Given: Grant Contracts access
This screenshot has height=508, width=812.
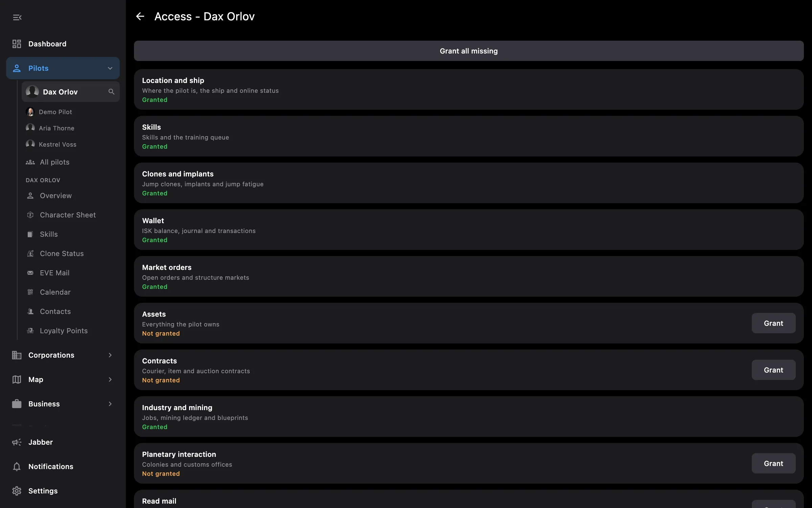Looking at the screenshot, I should click(x=773, y=370).
